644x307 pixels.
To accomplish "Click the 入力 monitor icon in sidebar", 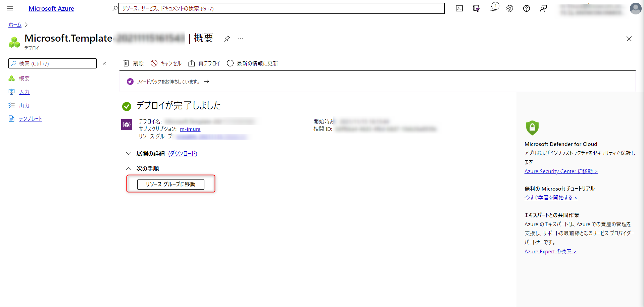I will pos(12,92).
